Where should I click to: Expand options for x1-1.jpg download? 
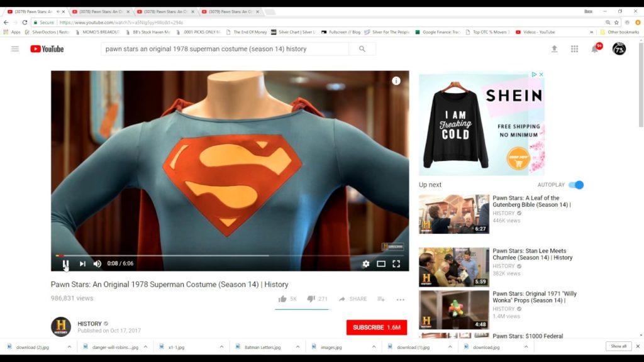pos(221,347)
